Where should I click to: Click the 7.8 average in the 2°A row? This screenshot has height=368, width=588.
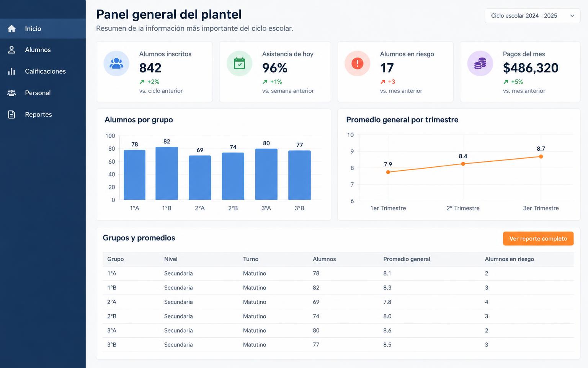pyautogui.click(x=387, y=302)
